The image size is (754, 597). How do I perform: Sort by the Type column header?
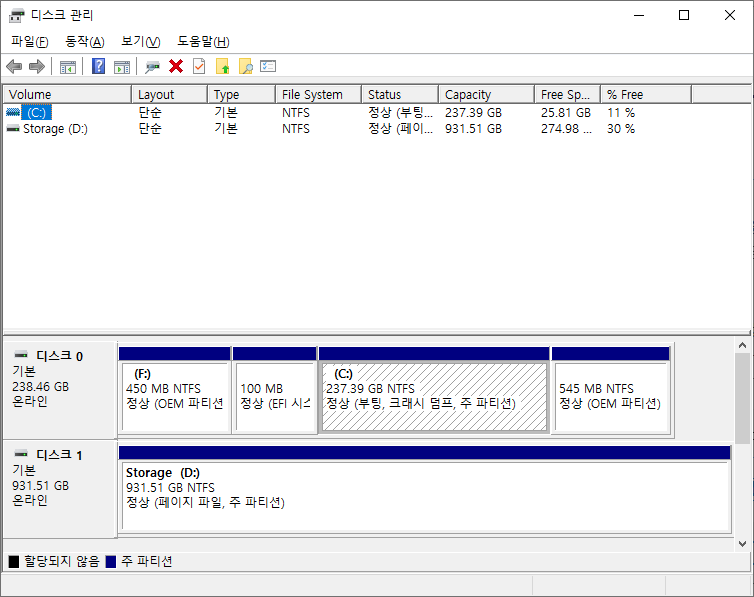coord(241,95)
